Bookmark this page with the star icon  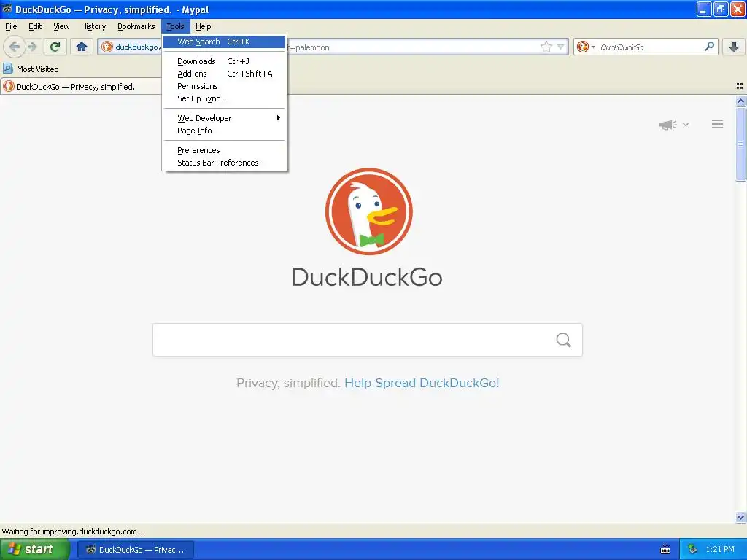tap(546, 47)
